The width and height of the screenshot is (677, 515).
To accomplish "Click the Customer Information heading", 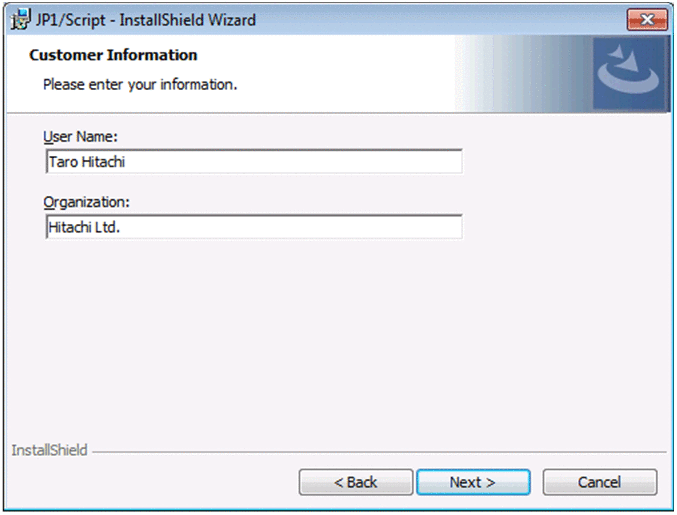I will coord(113,55).
